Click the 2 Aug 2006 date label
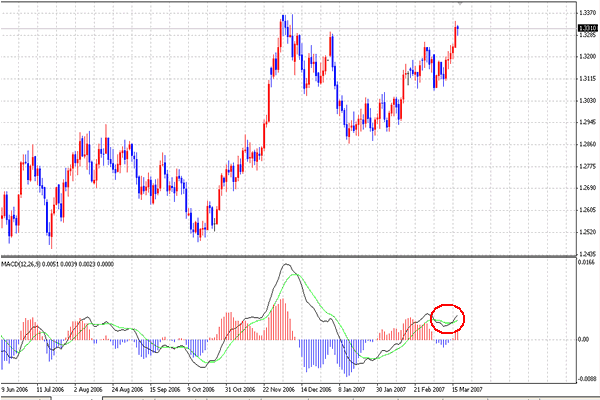 click(x=88, y=390)
